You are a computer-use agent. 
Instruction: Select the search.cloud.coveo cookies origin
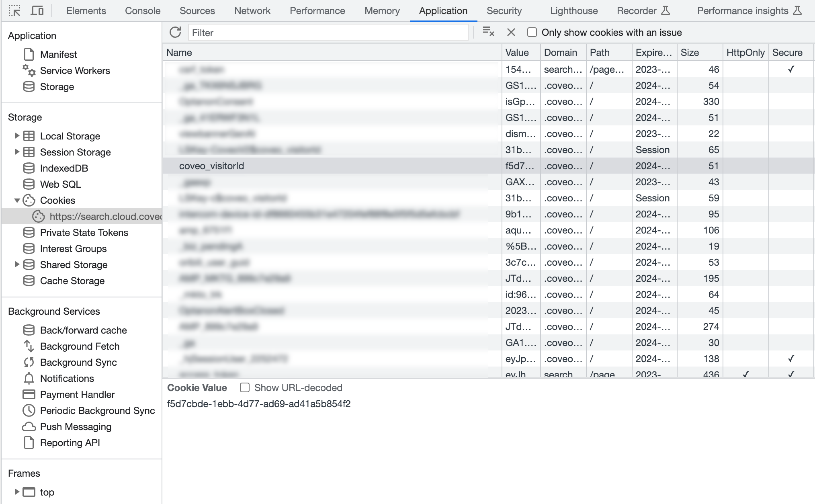(104, 217)
